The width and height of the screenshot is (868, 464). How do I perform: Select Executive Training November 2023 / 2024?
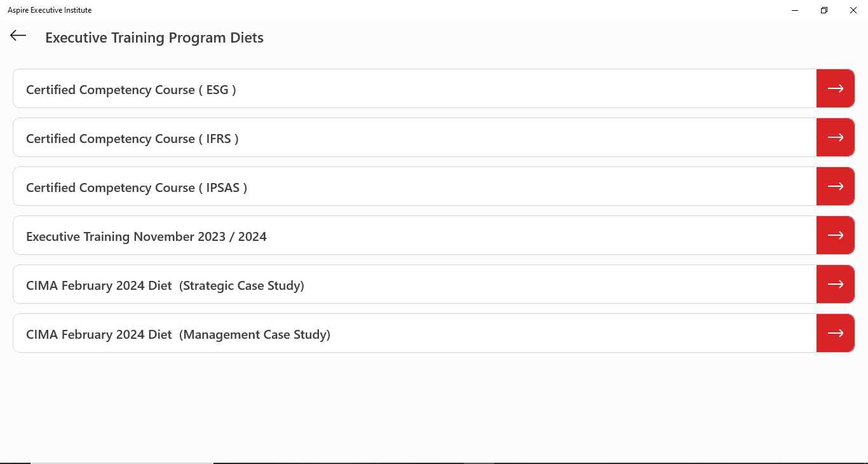click(x=413, y=236)
